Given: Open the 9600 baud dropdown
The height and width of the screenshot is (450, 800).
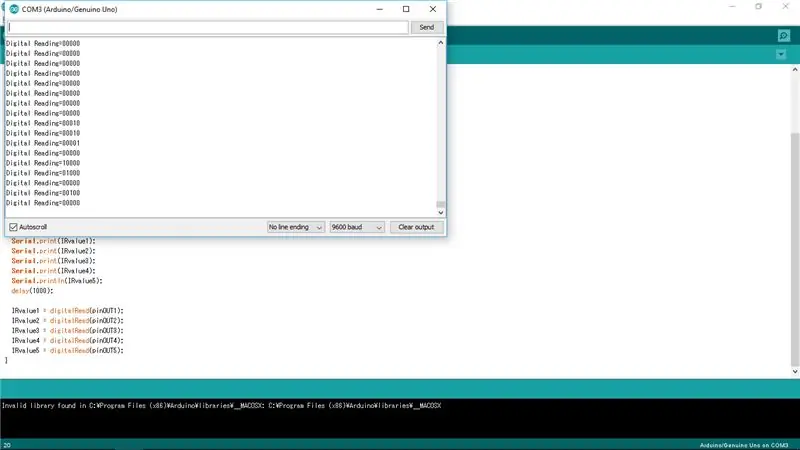Looking at the screenshot, I should tap(357, 227).
